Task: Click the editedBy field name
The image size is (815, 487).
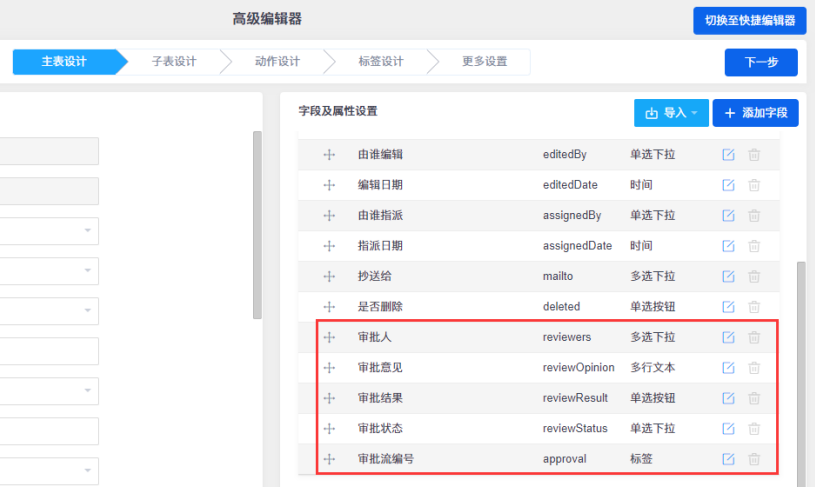Action: [564, 154]
